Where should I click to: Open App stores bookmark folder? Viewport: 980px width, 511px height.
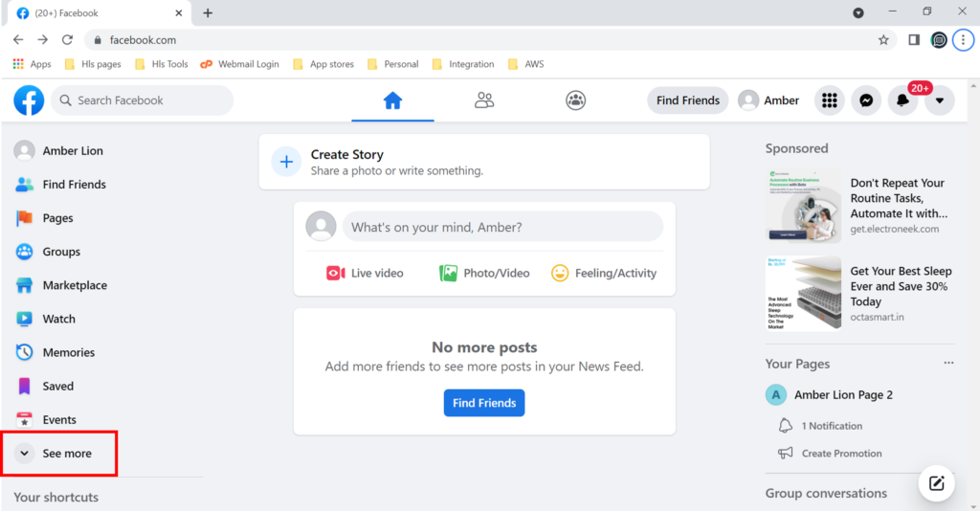(x=323, y=64)
